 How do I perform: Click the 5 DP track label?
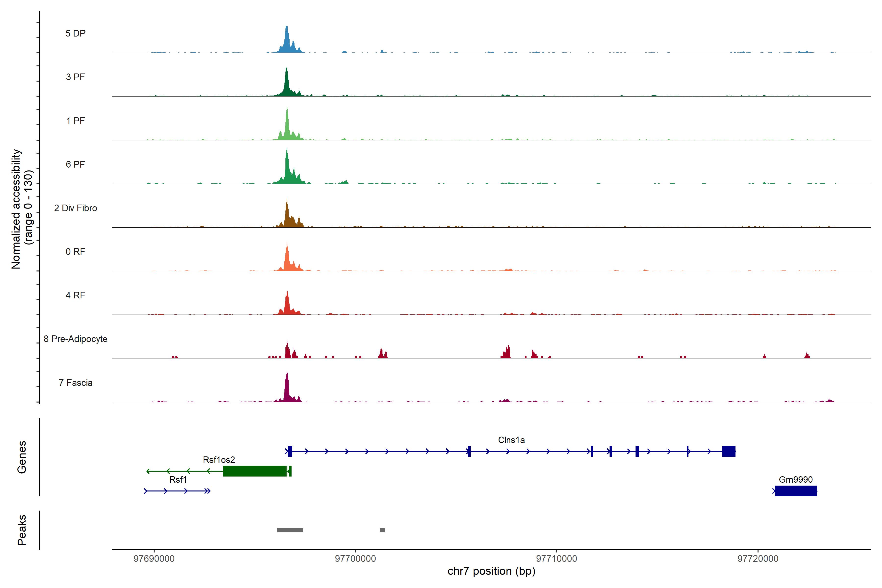click(x=75, y=33)
